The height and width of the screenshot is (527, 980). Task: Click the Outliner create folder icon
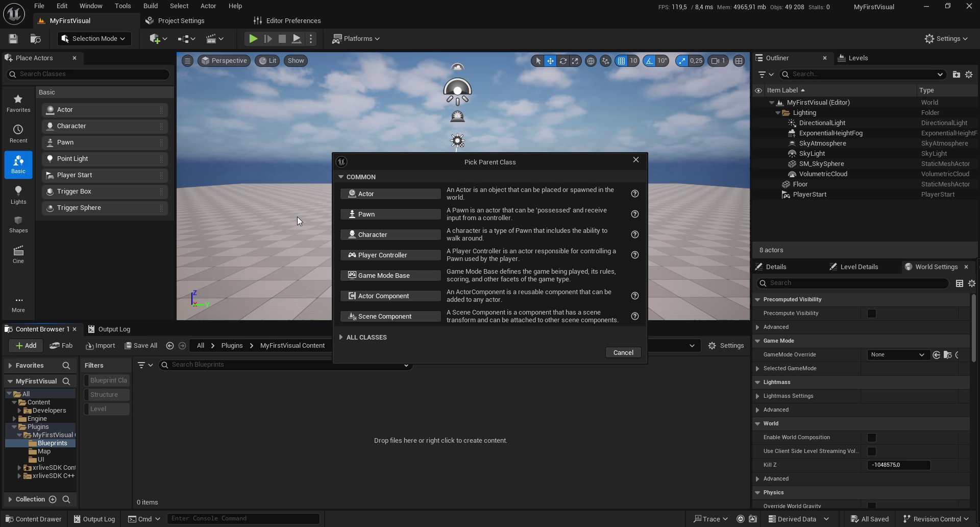(956, 75)
